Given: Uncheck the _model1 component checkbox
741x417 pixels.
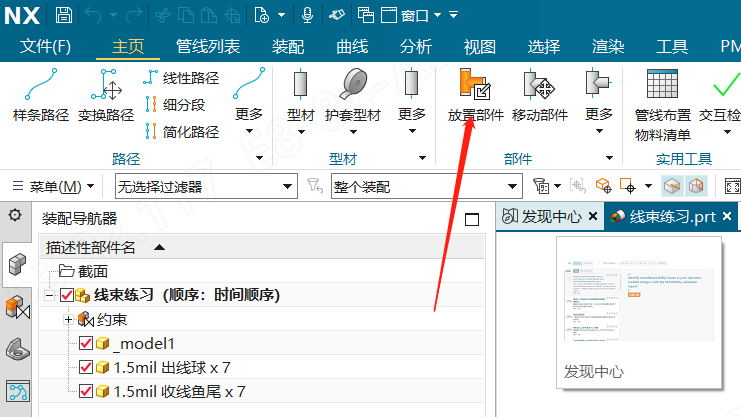Looking at the screenshot, I should point(86,343).
